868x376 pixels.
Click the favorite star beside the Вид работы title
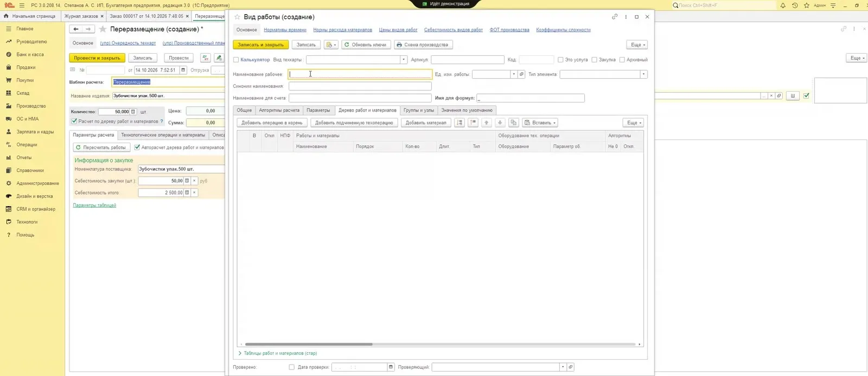pos(237,17)
